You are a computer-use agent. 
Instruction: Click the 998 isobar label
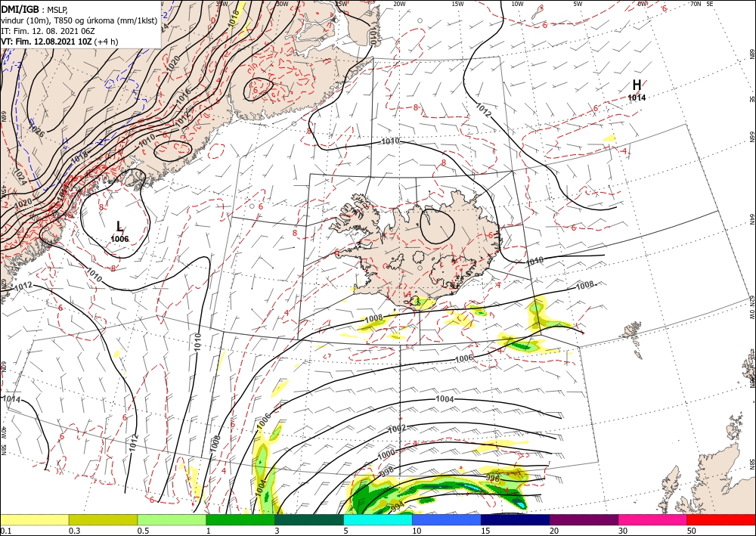pyautogui.click(x=386, y=470)
